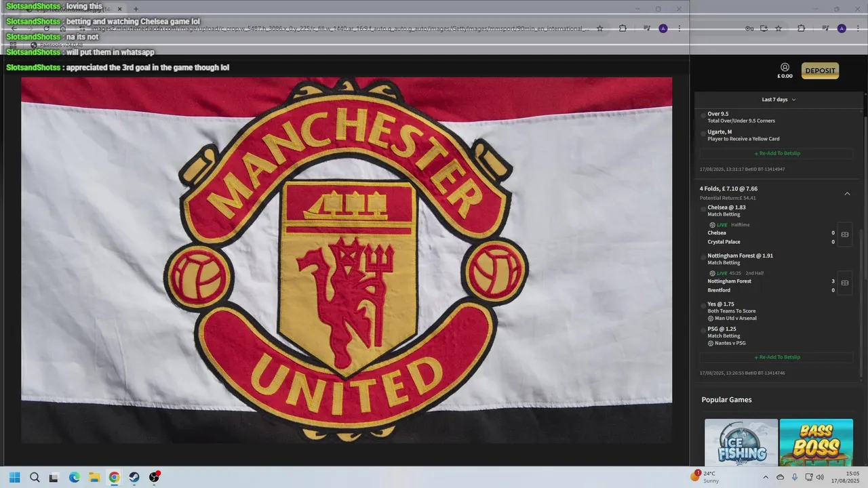Open File Explorer from taskbar
The height and width of the screenshot is (488, 868).
(x=94, y=477)
